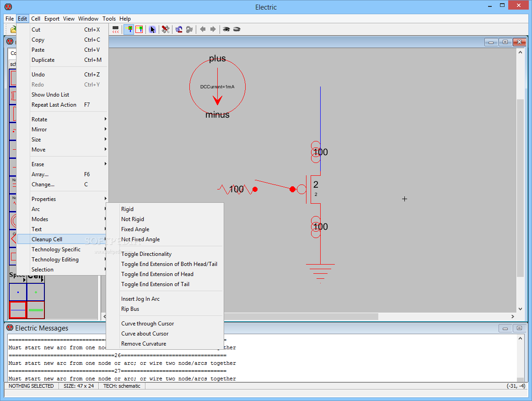Select Fixed Angle submenu entry

165,229
